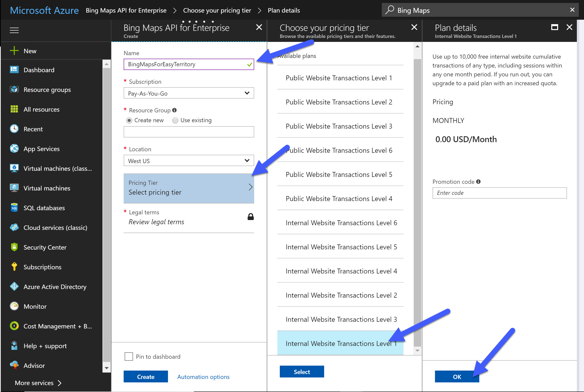Click the Virtual machines monitor icon
Image resolution: width=584 pixels, height=392 pixels.
[x=14, y=188]
